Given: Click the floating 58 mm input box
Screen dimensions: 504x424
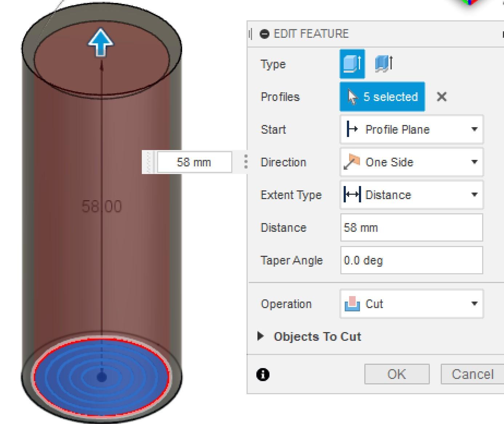Looking at the screenshot, I should [x=194, y=162].
